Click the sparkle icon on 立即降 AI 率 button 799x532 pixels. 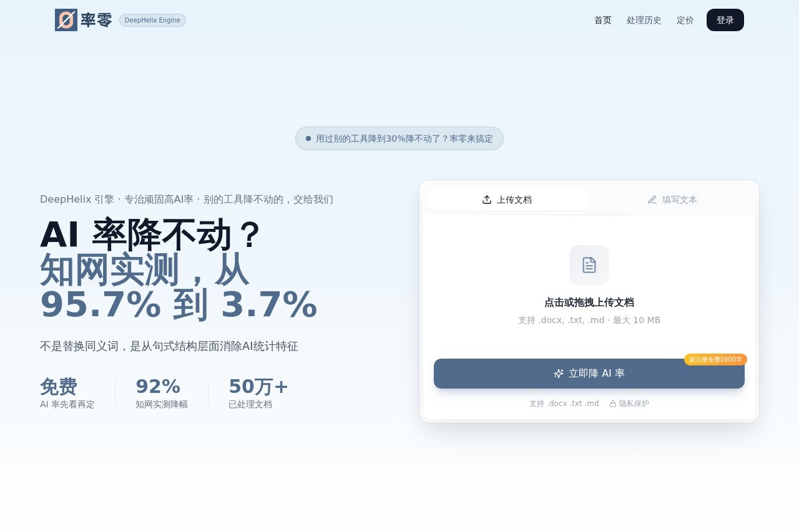click(559, 374)
